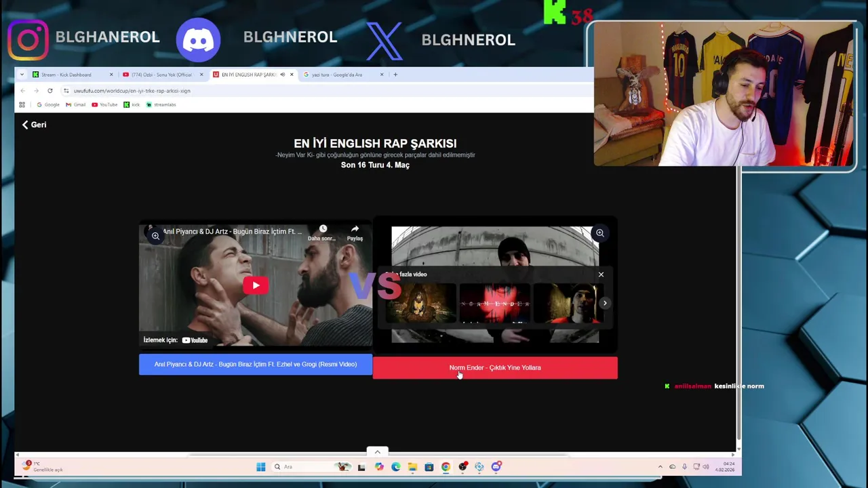Screen dimensions: 868x488
Task: Vote for Norm Ender - Çıktık Yine Yollara
Action: click(495, 367)
